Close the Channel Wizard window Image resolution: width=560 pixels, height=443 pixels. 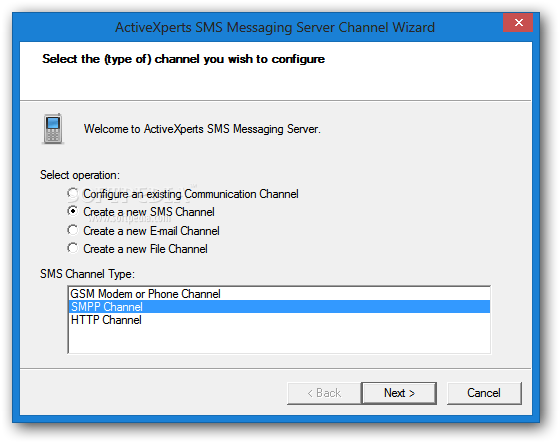tap(518, 23)
